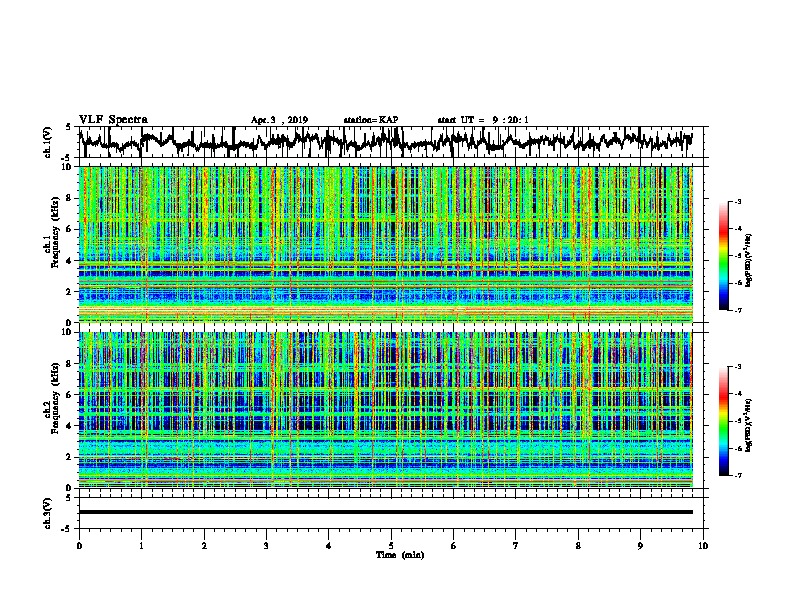Click the time axis tick label "9"
Screen dimensions: 792x612
click(x=640, y=546)
